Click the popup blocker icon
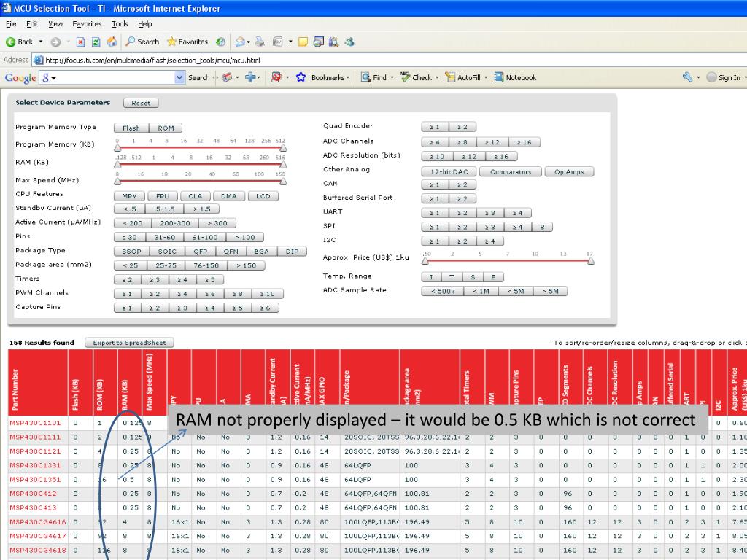This screenshot has width=747, height=560. coord(276,77)
